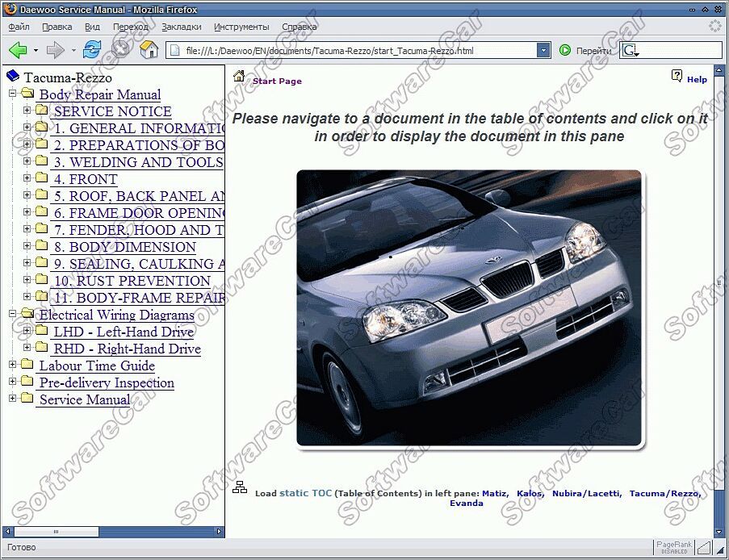Screen dimensions: 729x560
Task: Open the Инструменты menu
Action: tap(241, 27)
